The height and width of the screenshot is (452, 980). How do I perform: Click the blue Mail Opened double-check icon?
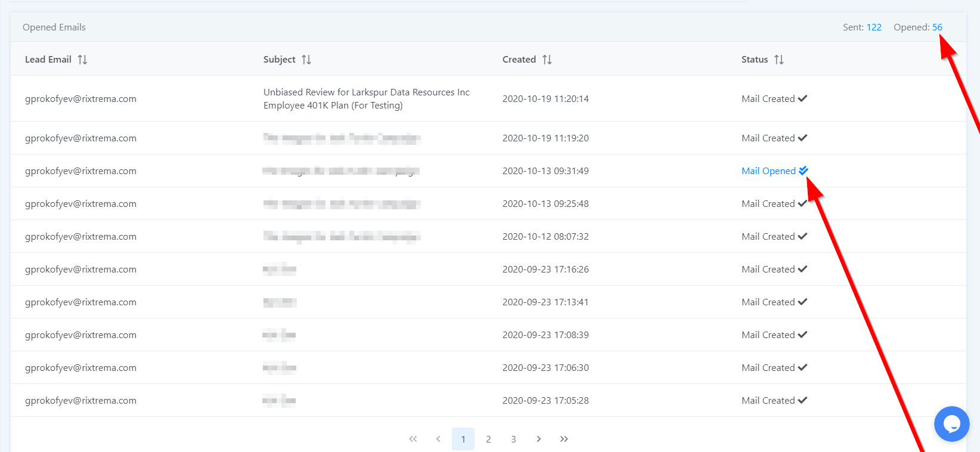click(804, 171)
